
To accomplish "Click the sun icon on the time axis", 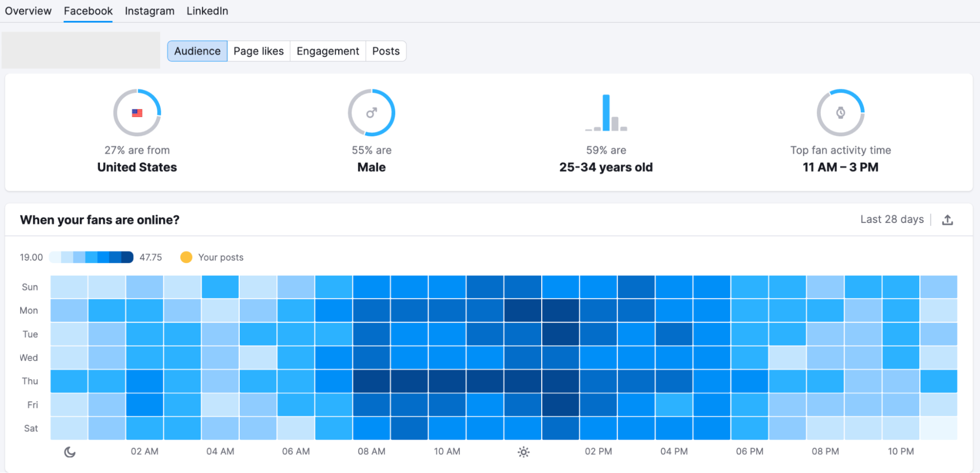I will (523, 451).
